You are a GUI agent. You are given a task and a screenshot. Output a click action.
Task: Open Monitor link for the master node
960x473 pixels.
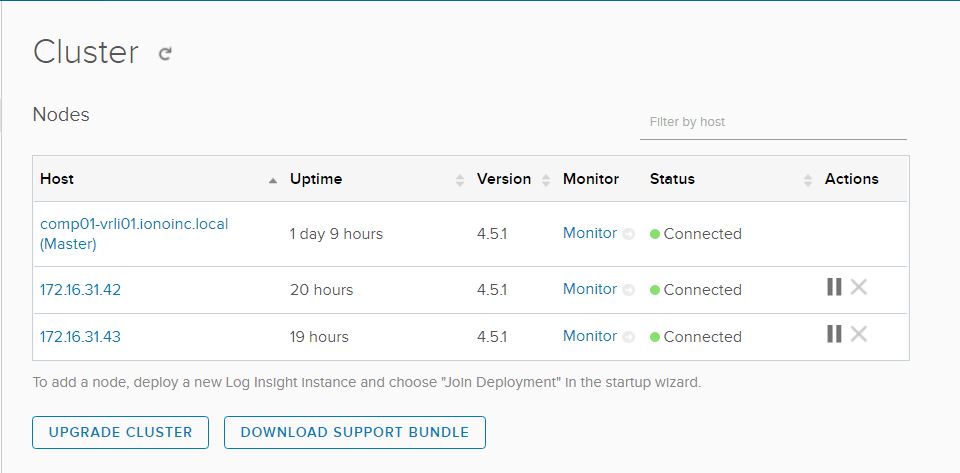click(589, 233)
